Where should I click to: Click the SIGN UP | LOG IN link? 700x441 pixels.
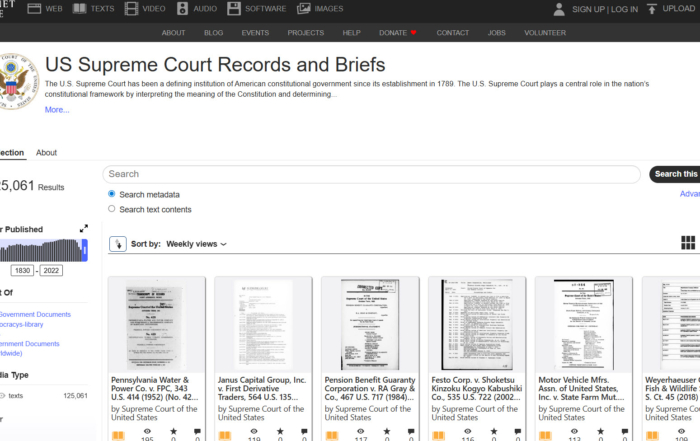[x=605, y=9]
